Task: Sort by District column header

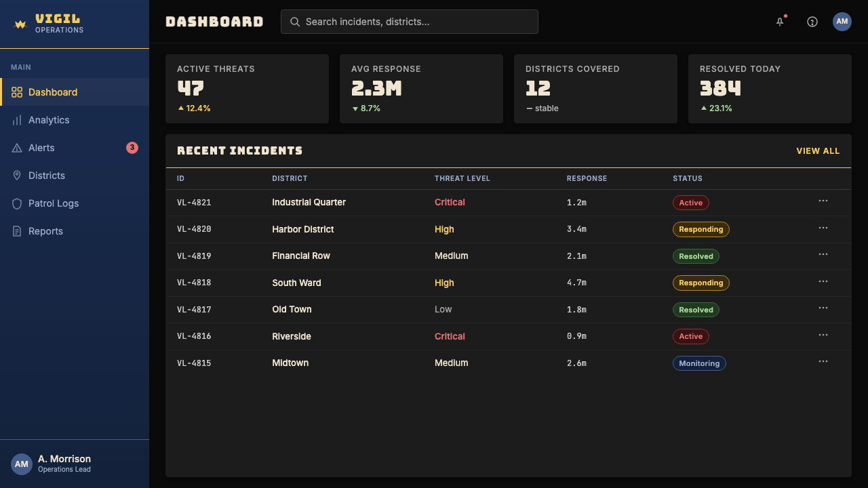Action: point(290,179)
